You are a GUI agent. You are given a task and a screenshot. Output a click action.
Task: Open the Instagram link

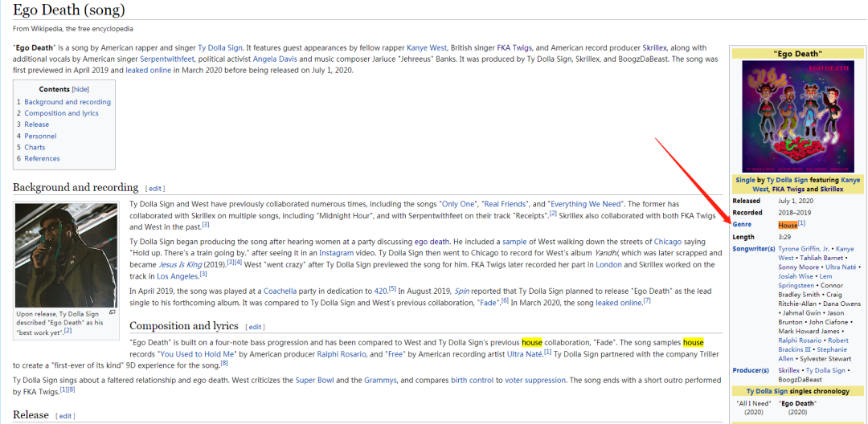click(x=336, y=253)
